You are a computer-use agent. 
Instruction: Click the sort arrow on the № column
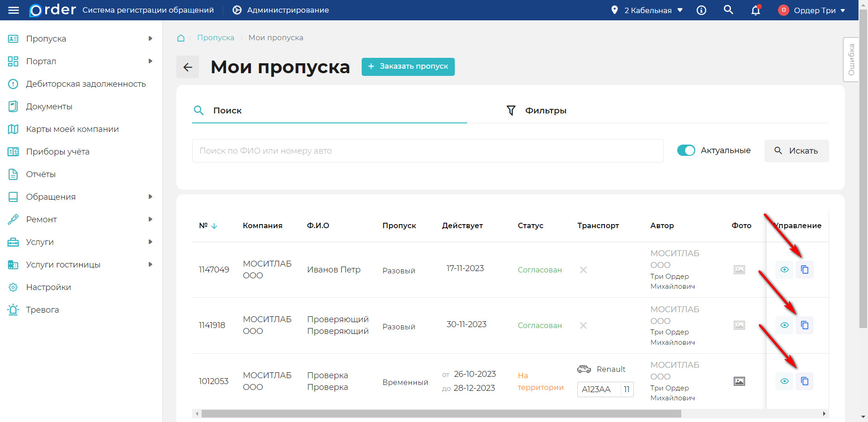(x=214, y=225)
